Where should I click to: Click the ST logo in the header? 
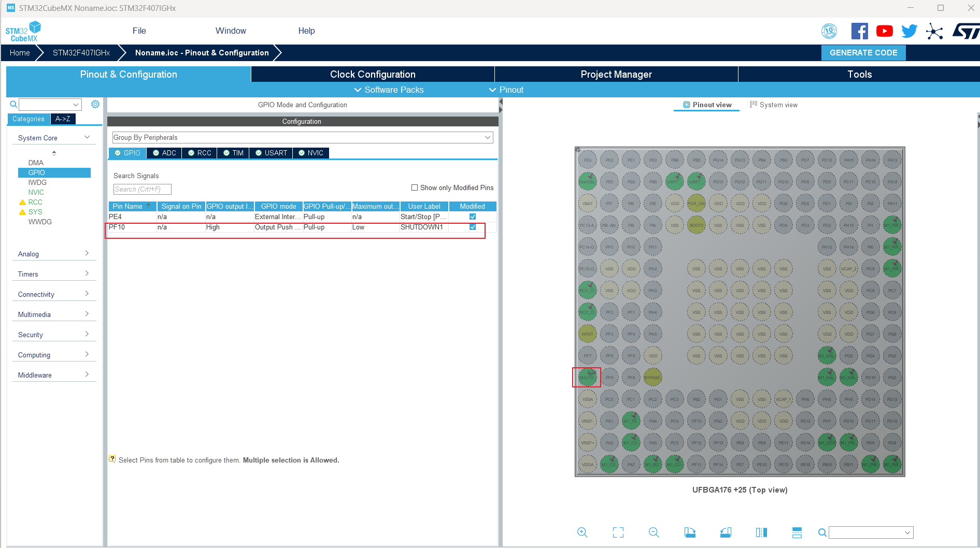pyautogui.click(x=966, y=31)
